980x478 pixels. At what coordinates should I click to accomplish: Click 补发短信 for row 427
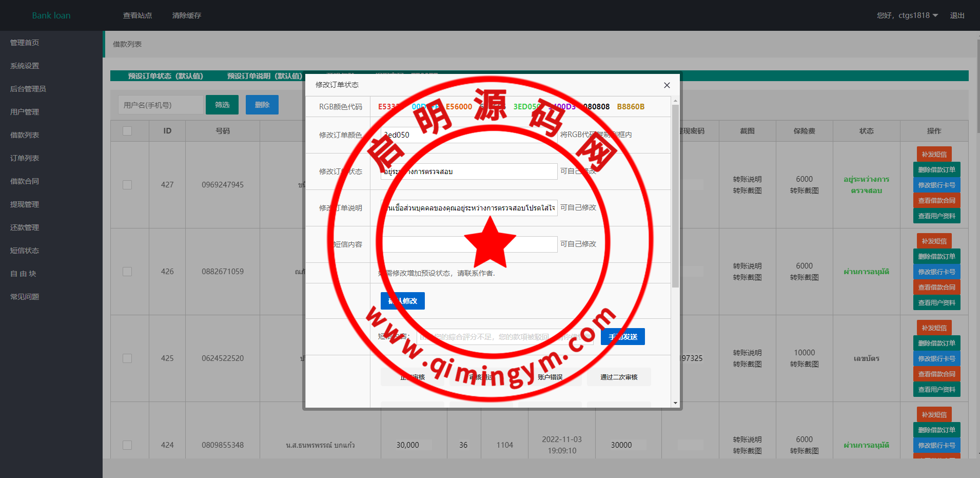pyautogui.click(x=934, y=154)
